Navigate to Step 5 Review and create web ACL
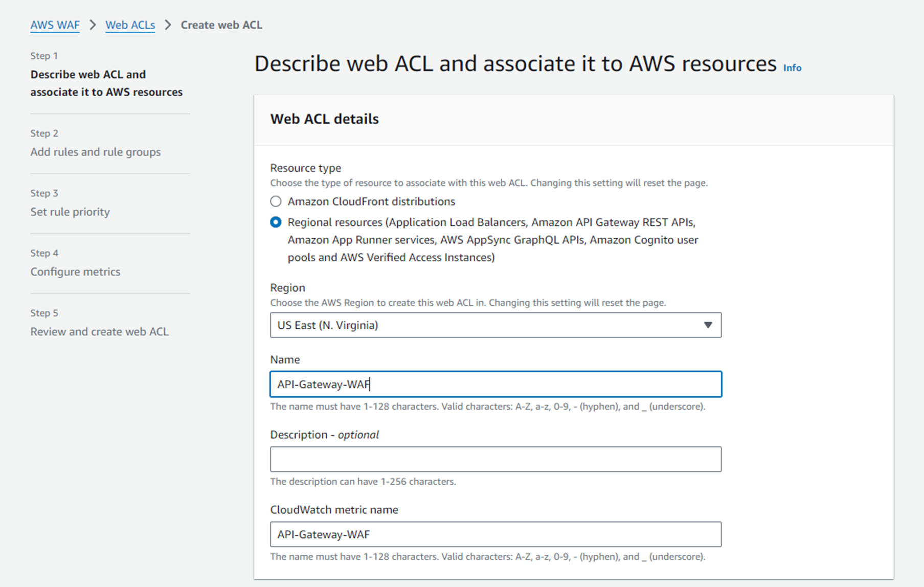 [x=99, y=331]
